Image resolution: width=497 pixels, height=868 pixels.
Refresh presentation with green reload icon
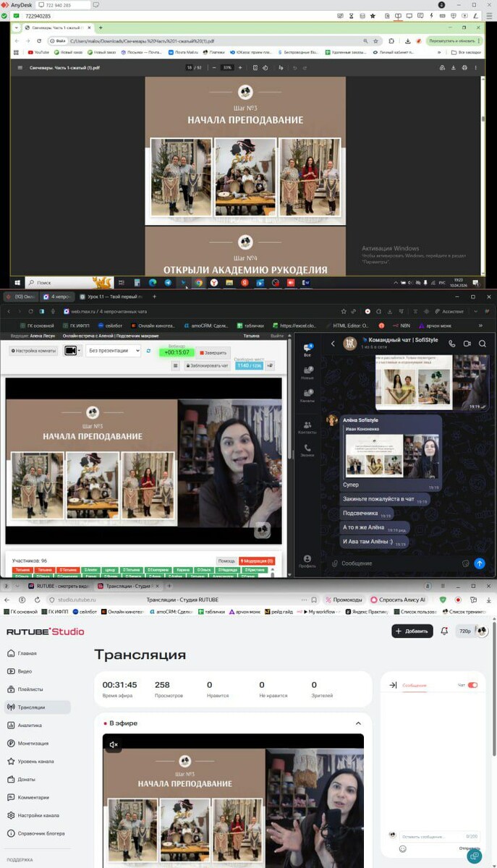148,351
